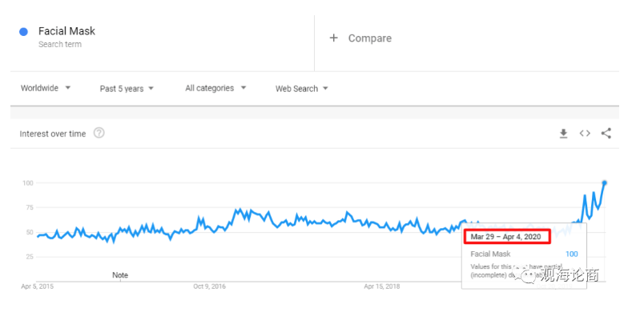Click the plus icon beside Compare
Image resolution: width=644 pixels, height=312 pixels.
click(x=333, y=38)
